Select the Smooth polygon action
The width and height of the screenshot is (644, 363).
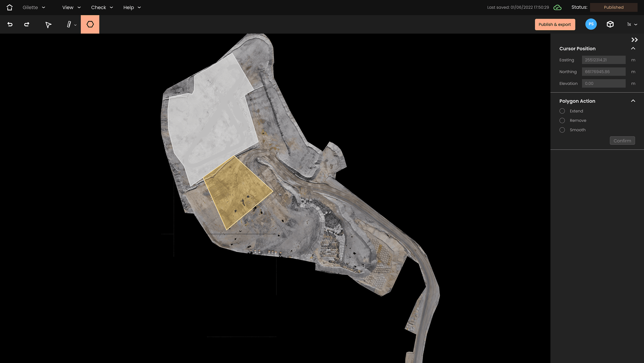point(562,130)
